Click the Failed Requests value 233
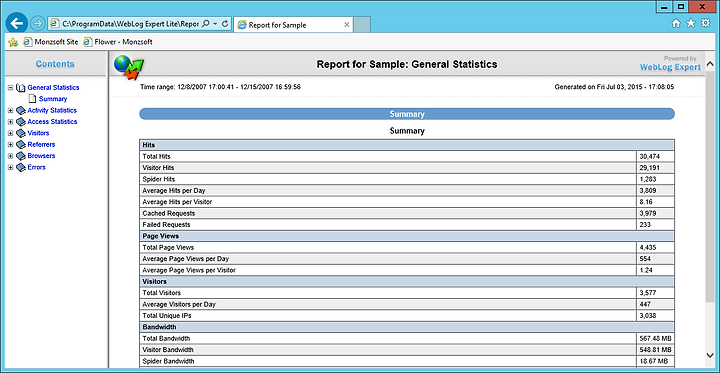720x373 pixels. 645,225
